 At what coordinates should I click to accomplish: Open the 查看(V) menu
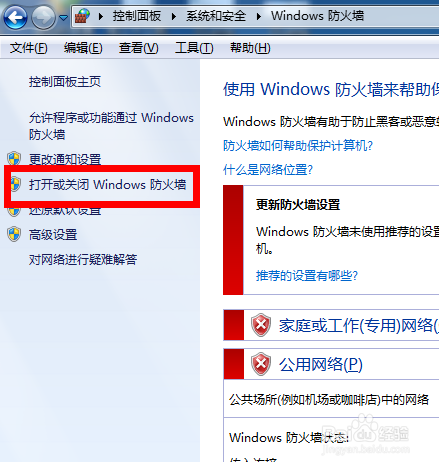click(x=139, y=48)
